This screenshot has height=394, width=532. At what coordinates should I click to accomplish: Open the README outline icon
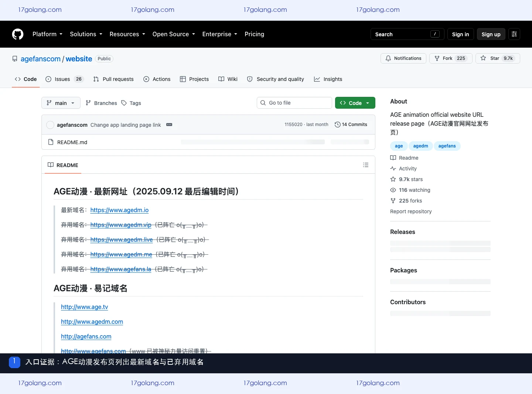(366, 165)
